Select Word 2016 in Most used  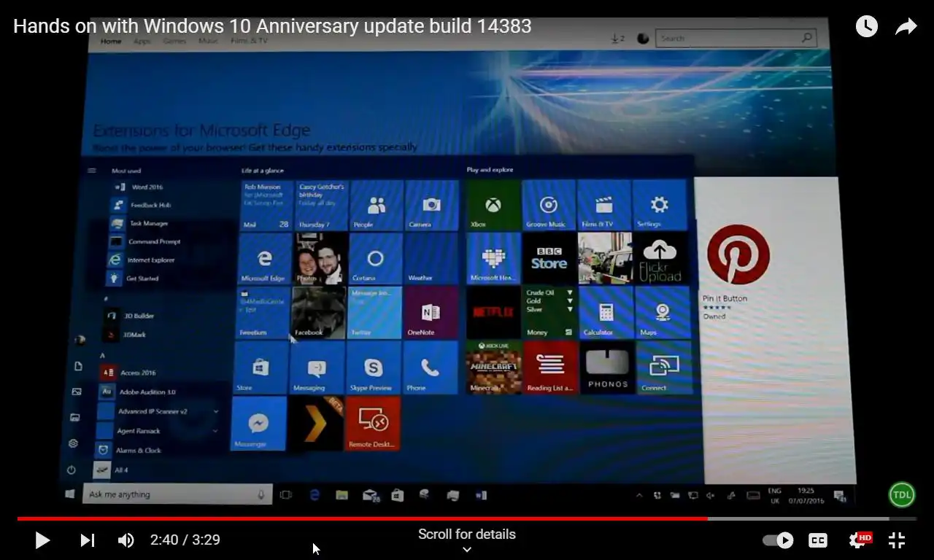pyautogui.click(x=146, y=187)
